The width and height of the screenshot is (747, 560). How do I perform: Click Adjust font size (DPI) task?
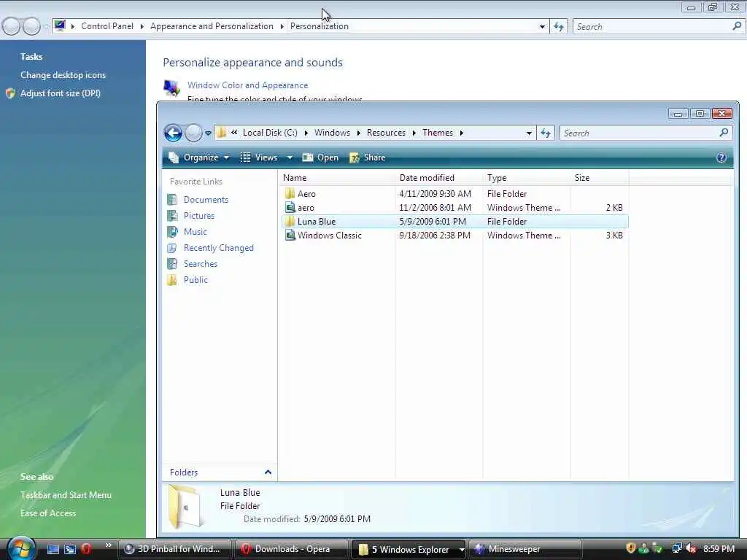click(61, 93)
